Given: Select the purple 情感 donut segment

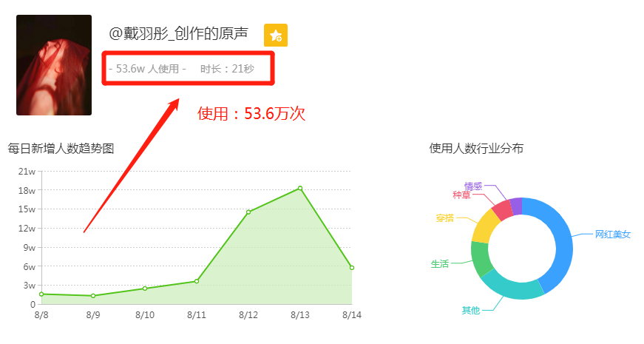Looking at the screenshot, I should tap(516, 205).
